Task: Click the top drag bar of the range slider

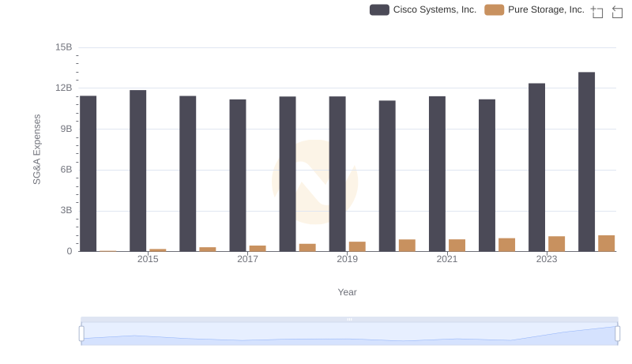Action: tap(349, 319)
